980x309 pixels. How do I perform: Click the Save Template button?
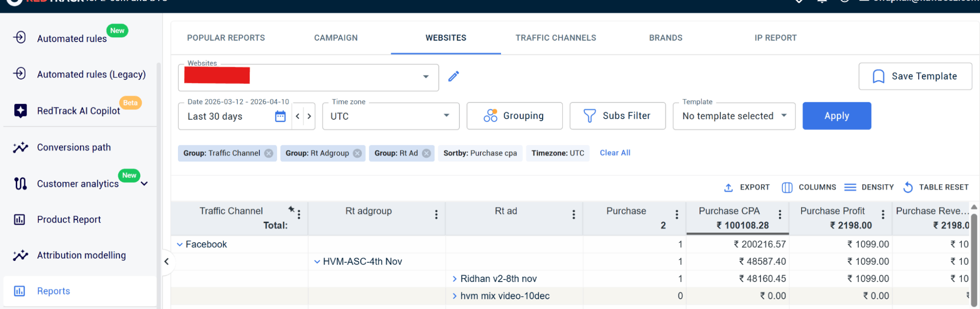point(915,76)
